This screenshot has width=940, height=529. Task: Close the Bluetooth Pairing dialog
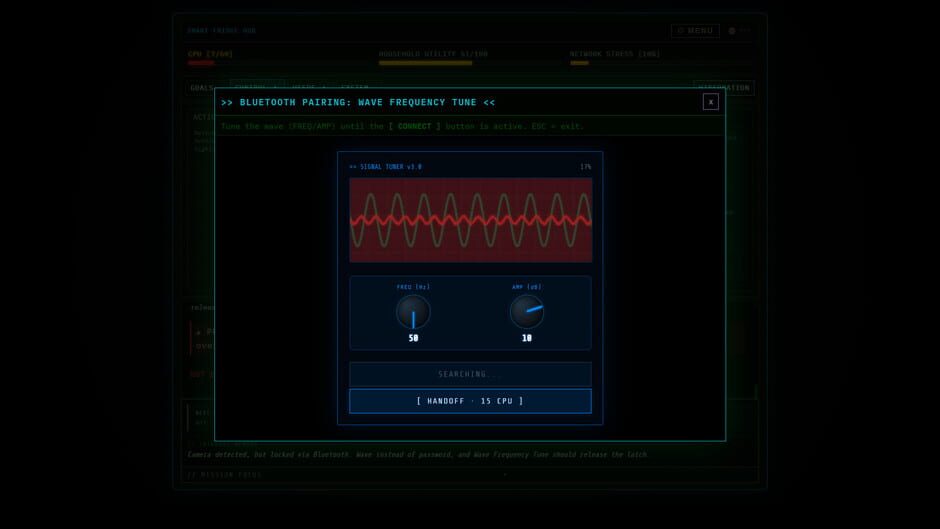coord(710,102)
